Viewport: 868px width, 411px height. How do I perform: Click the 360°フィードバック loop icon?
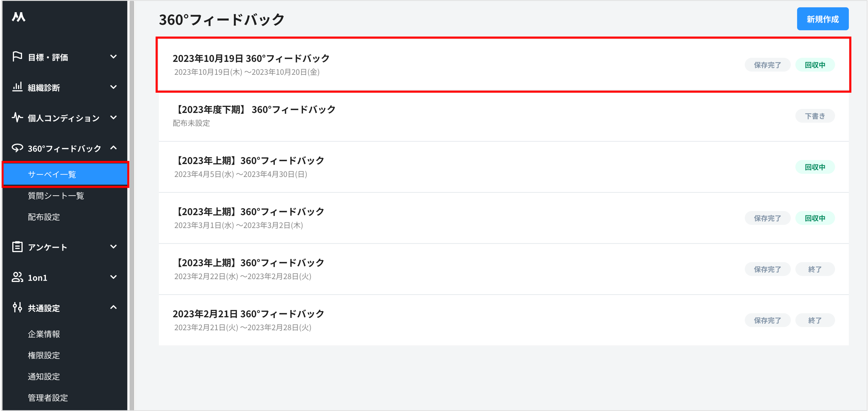pyautogui.click(x=17, y=148)
